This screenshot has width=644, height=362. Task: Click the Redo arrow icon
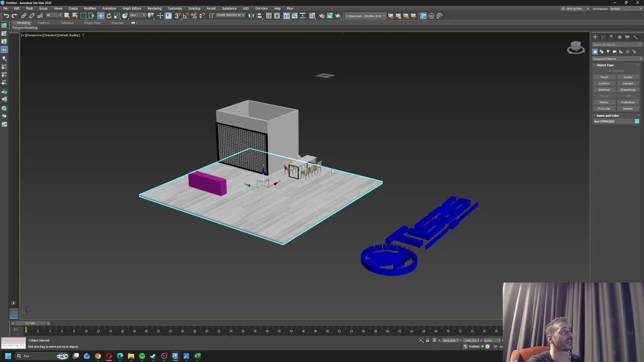click(x=14, y=16)
